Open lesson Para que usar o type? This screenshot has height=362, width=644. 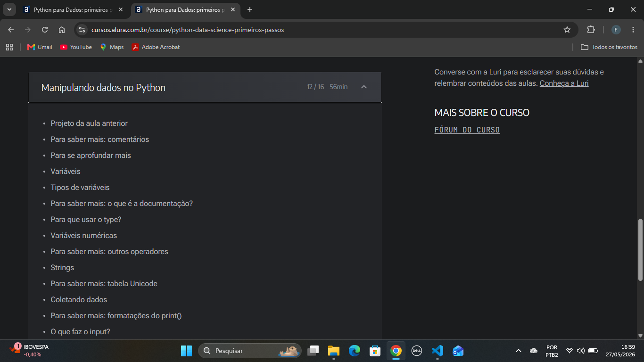tap(86, 220)
